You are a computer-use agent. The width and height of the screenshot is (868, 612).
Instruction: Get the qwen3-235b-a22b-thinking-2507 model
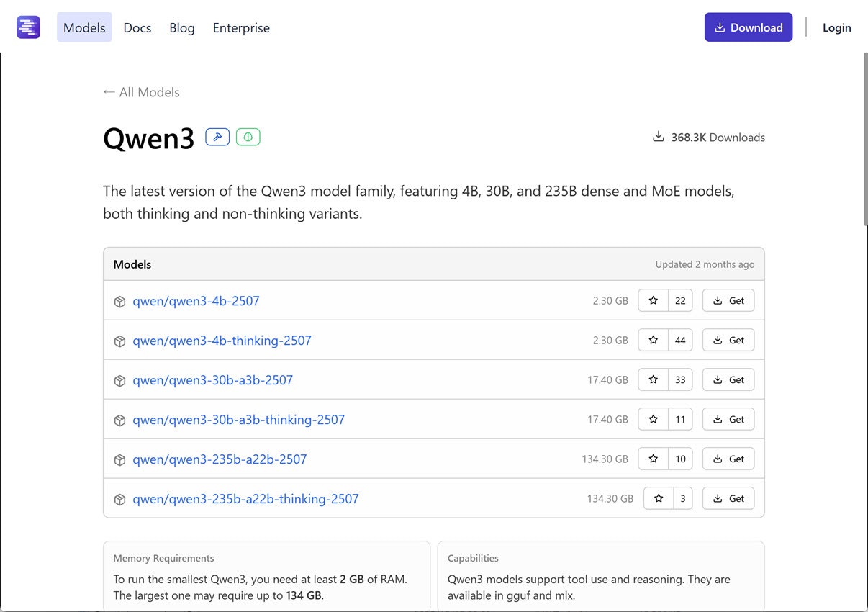coord(728,498)
